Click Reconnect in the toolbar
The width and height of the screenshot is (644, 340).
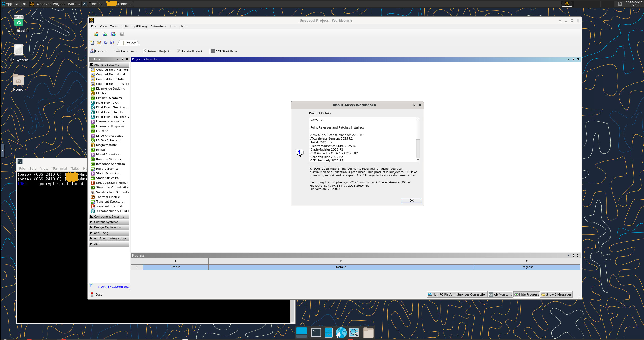coord(126,51)
